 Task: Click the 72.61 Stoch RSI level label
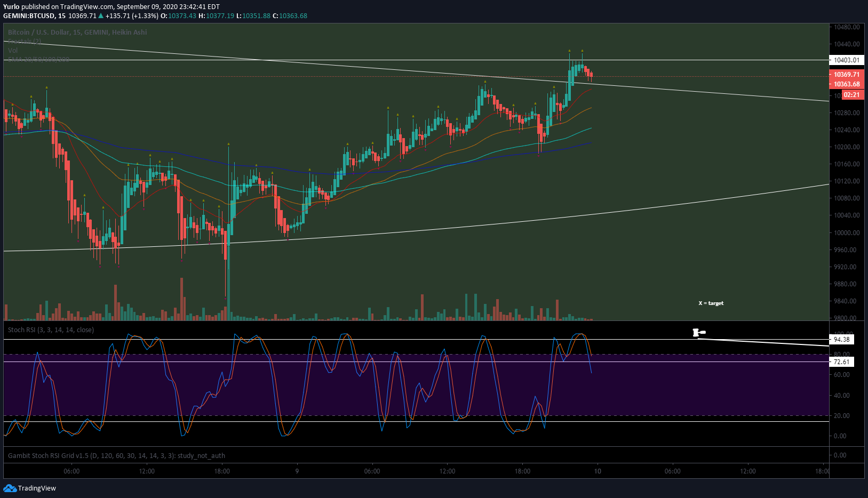(x=841, y=362)
